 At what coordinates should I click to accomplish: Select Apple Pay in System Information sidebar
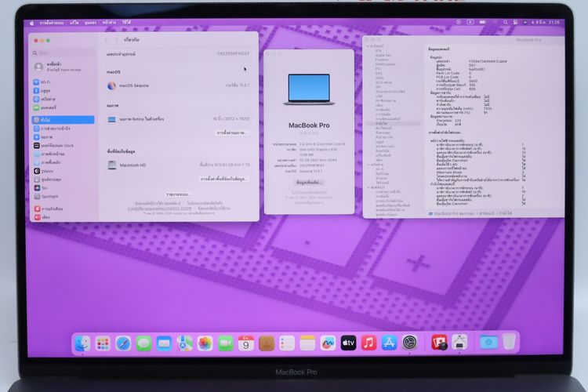(383, 55)
